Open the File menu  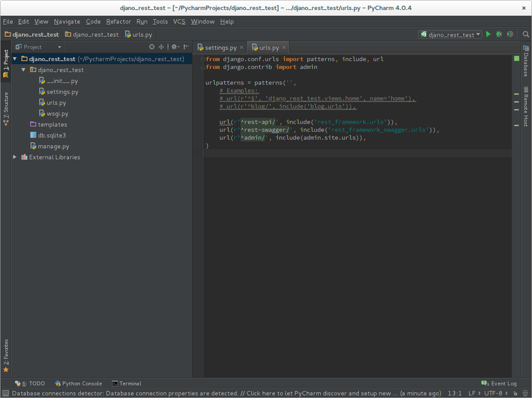[x=8, y=21]
